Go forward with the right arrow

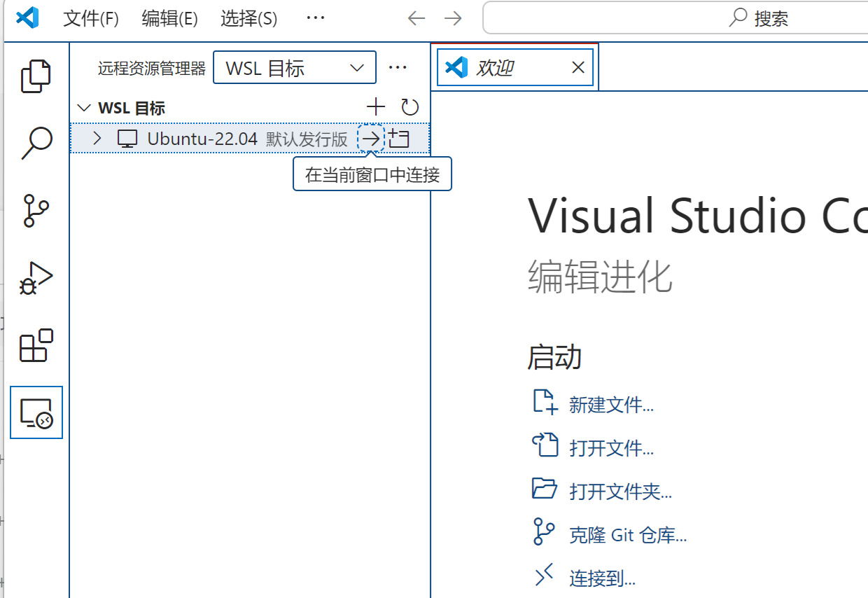(x=454, y=18)
